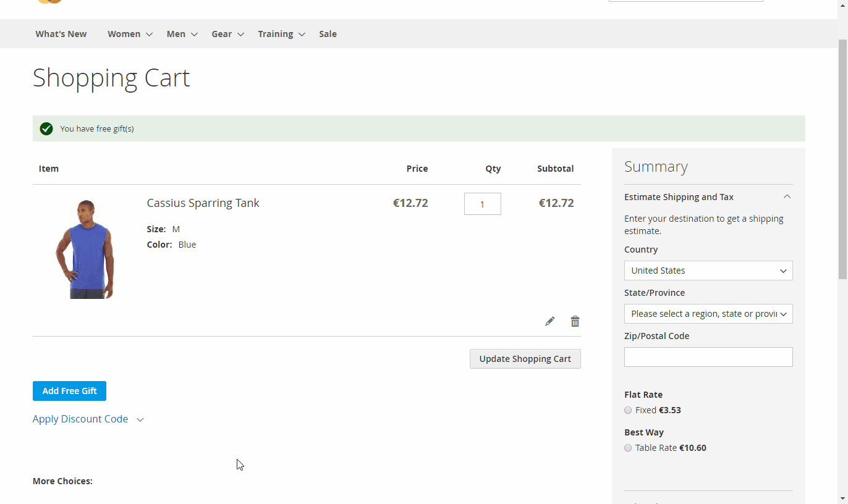The image size is (848, 504).
Task: Open the Cassius Sparring Tank product link
Action: (203, 203)
